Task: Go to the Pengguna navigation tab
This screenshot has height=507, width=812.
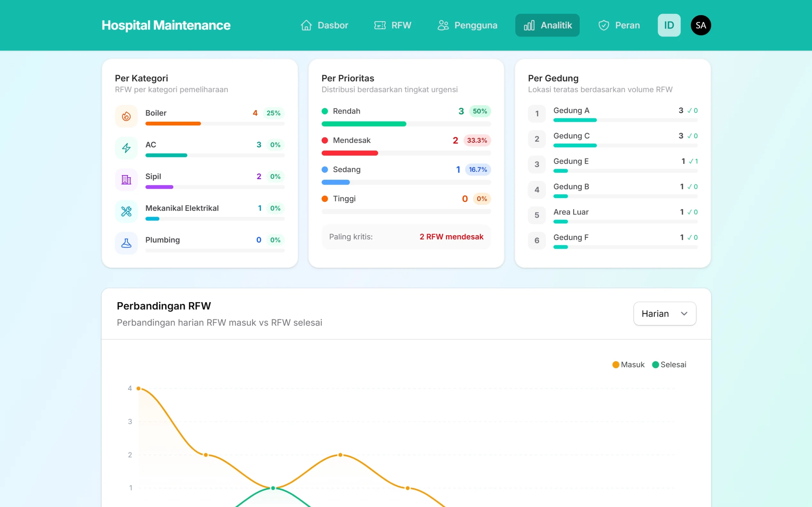Action: (x=467, y=25)
